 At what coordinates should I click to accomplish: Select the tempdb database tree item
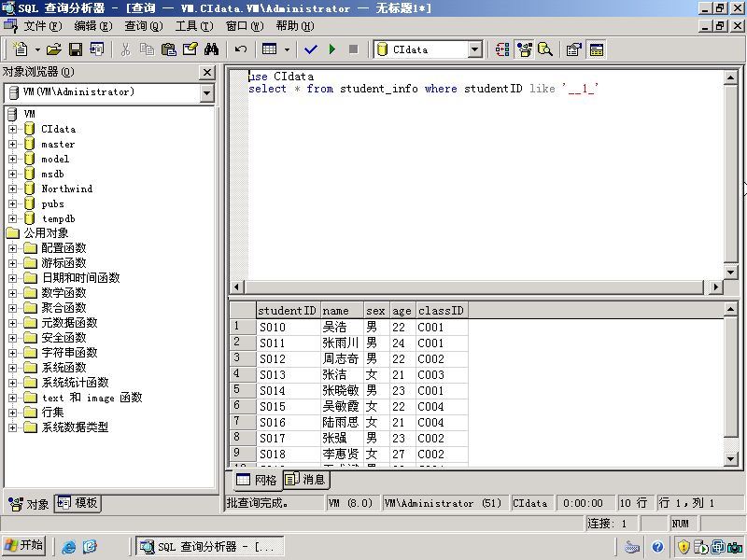click(58, 218)
